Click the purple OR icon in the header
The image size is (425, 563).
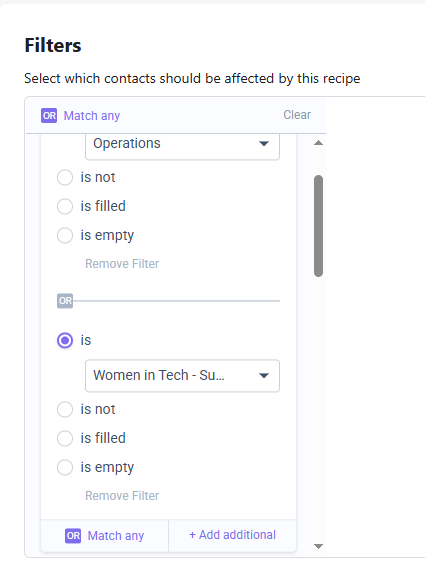pos(49,116)
